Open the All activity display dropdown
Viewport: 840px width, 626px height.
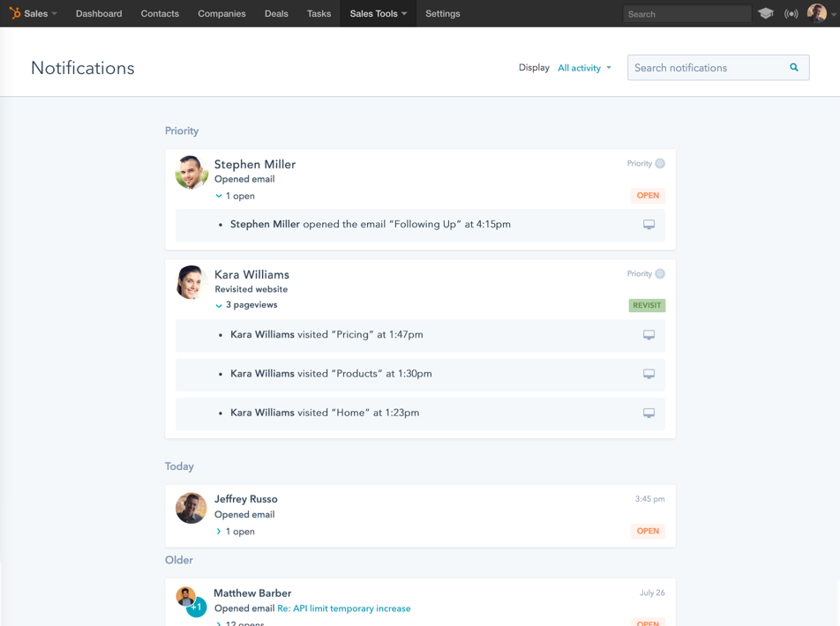coord(584,68)
